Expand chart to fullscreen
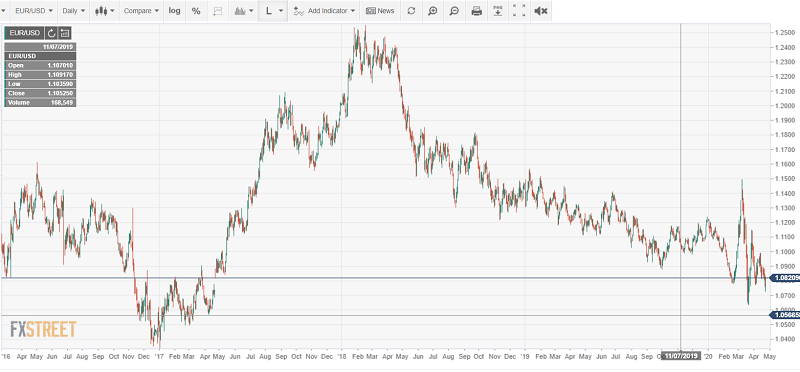800x372 pixels. tap(519, 11)
